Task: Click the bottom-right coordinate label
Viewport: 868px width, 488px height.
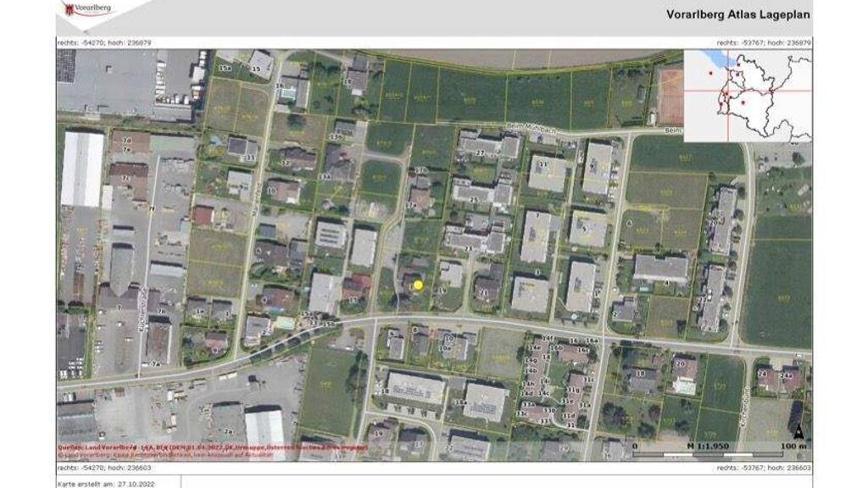Action: [x=764, y=467]
